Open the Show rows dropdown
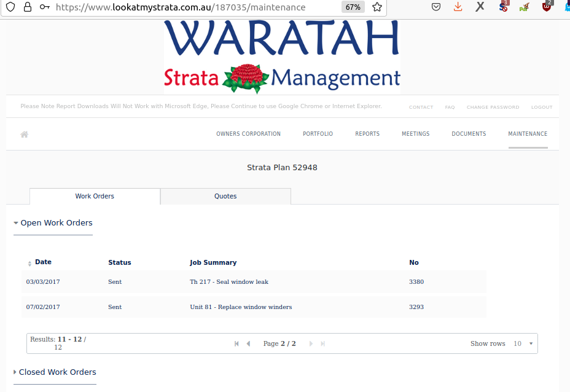 click(523, 343)
